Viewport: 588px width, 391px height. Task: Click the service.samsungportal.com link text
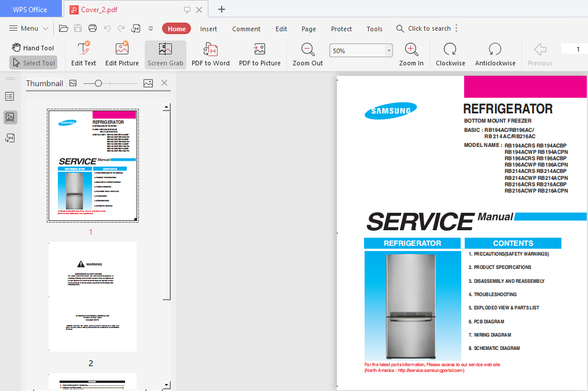pyautogui.click(x=430, y=370)
